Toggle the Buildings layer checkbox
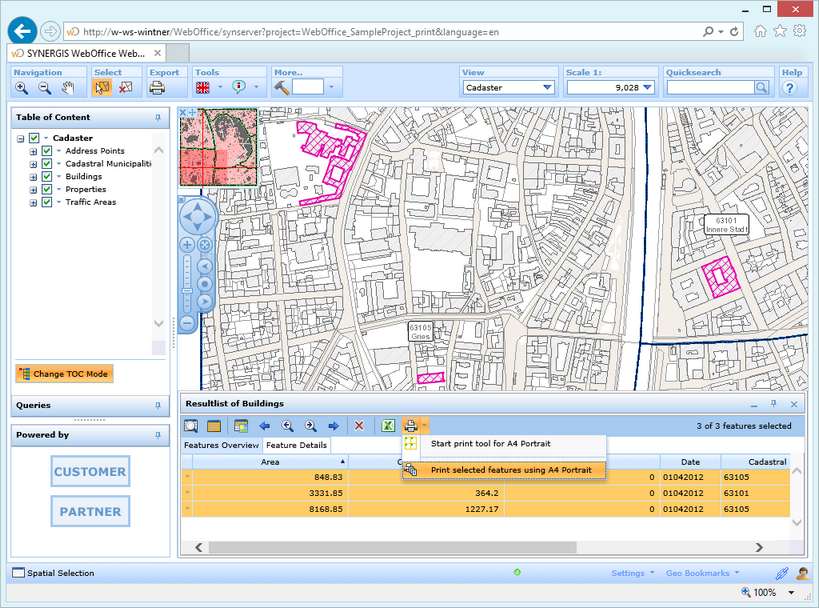Image resolution: width=819 pixels, height=608 pixels. pyautogui.click(x=46, y=177)
